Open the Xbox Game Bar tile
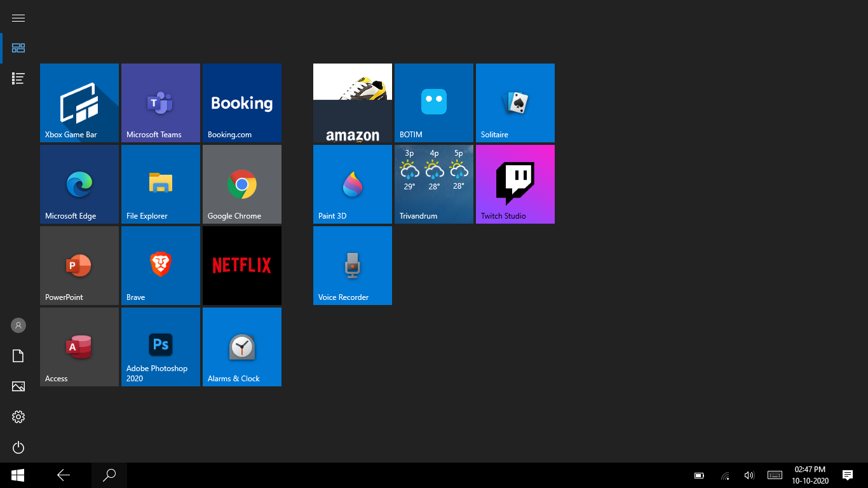The width and height of the screenshot is (868, 488). click(79, 103)
